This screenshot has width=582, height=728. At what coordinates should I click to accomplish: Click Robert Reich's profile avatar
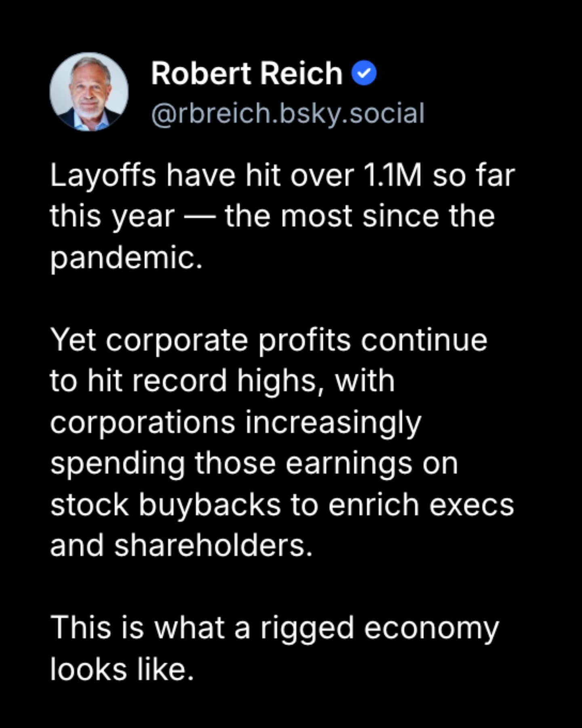pyautogui.click(x=89, y=91)
